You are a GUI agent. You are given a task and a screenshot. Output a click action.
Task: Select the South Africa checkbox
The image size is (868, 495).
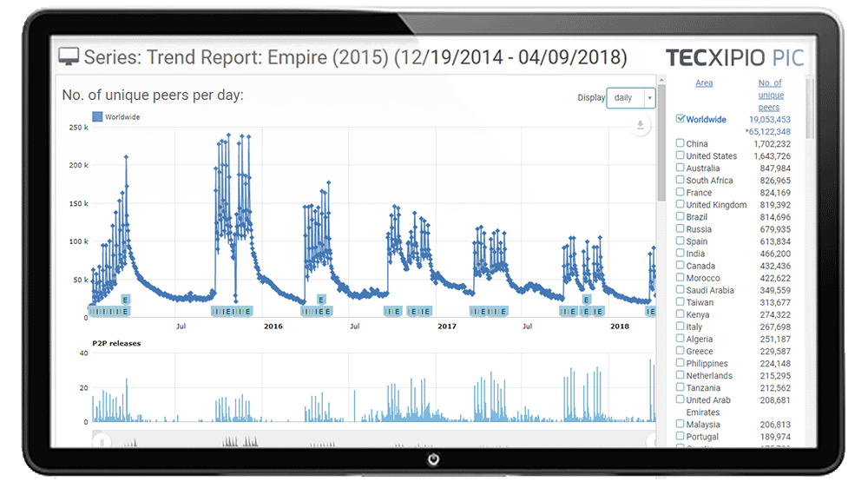[681, 180]
